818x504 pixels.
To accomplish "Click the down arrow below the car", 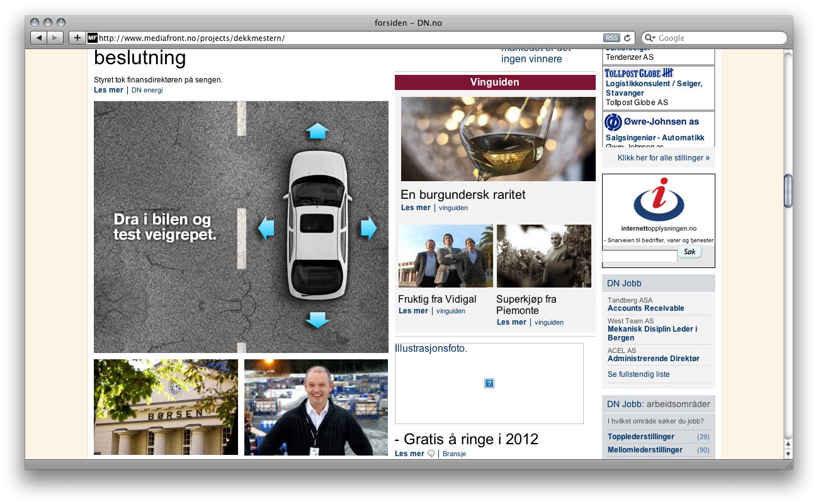I will tap(317, 320).
